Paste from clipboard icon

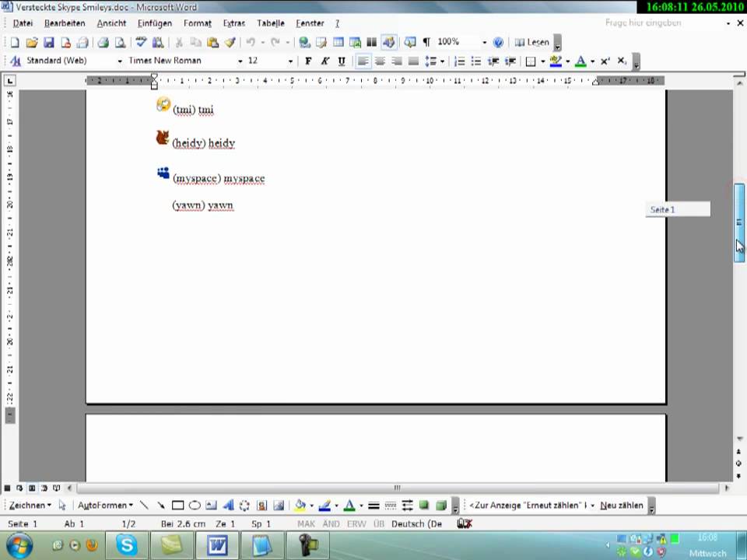pos(212,42)
